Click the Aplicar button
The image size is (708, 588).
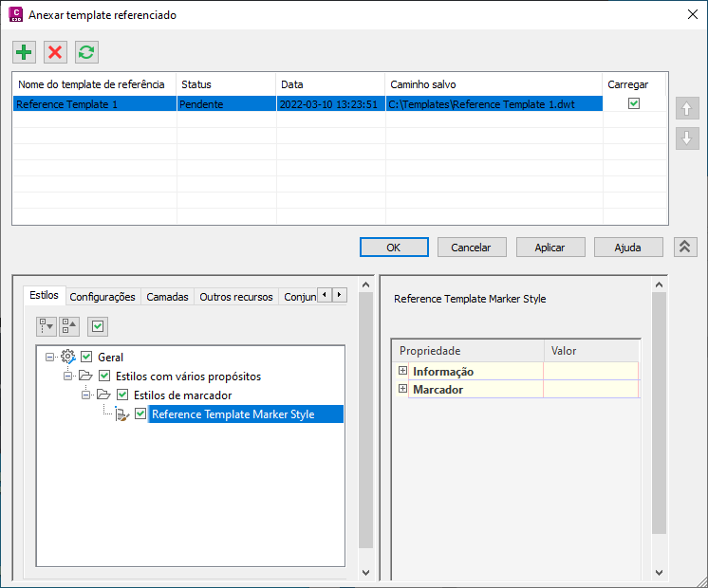550,248
